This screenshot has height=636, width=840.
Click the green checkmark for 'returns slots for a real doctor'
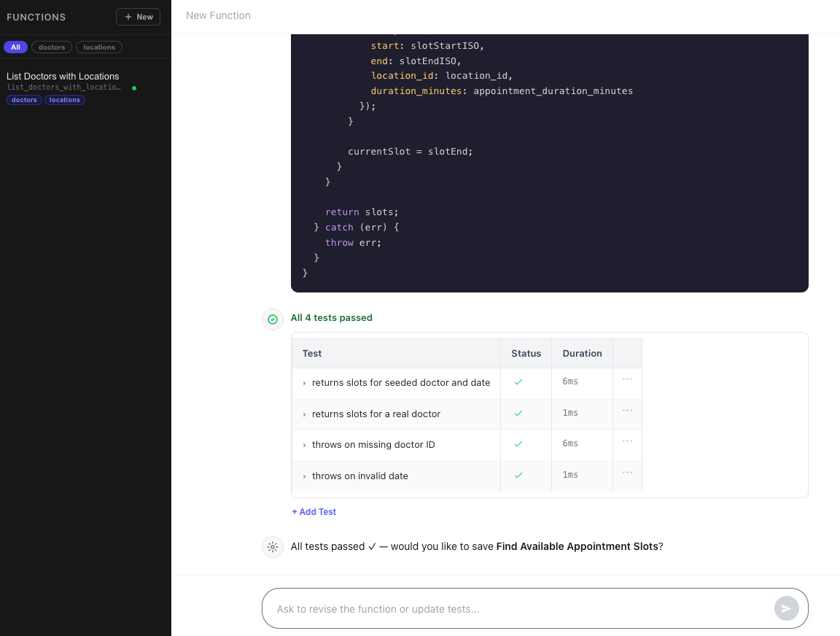pyautogui.click(x=518, y=414)
